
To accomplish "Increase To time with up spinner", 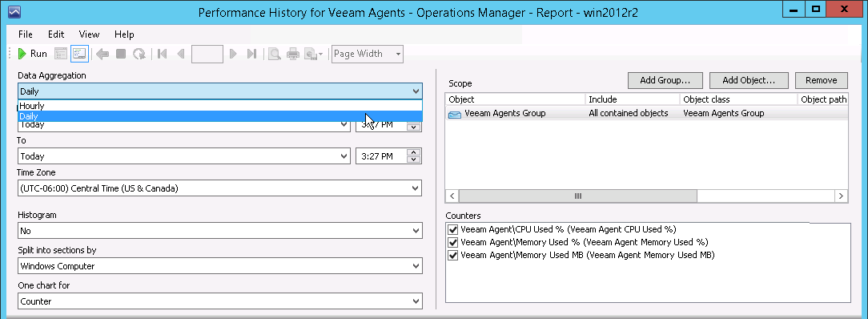I will (413, 152).
